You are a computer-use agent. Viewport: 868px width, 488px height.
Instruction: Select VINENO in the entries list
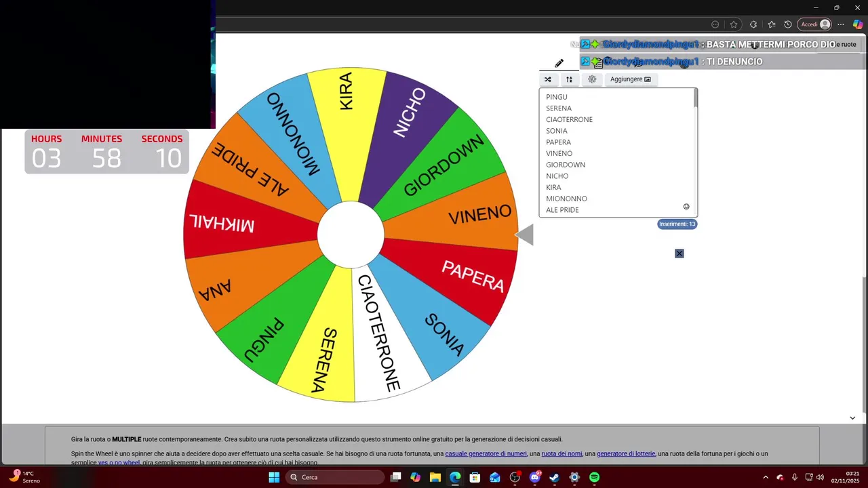(x=559, y=153)
